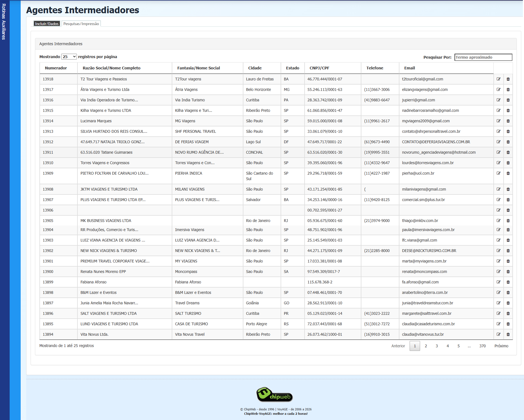Sort table by Numerador column header
Viewport: 524px width, 420px height.
point(56,68)
